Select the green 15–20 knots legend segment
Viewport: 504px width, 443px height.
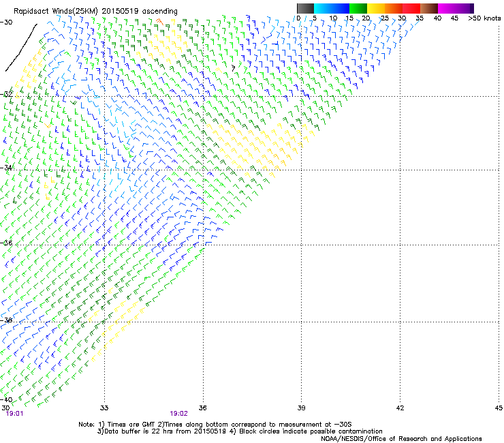pyautogui.click(x=358, y=8)
